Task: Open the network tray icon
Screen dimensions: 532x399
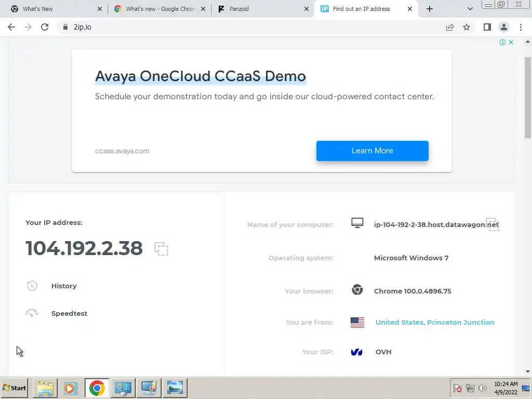Action: (470, 388)
